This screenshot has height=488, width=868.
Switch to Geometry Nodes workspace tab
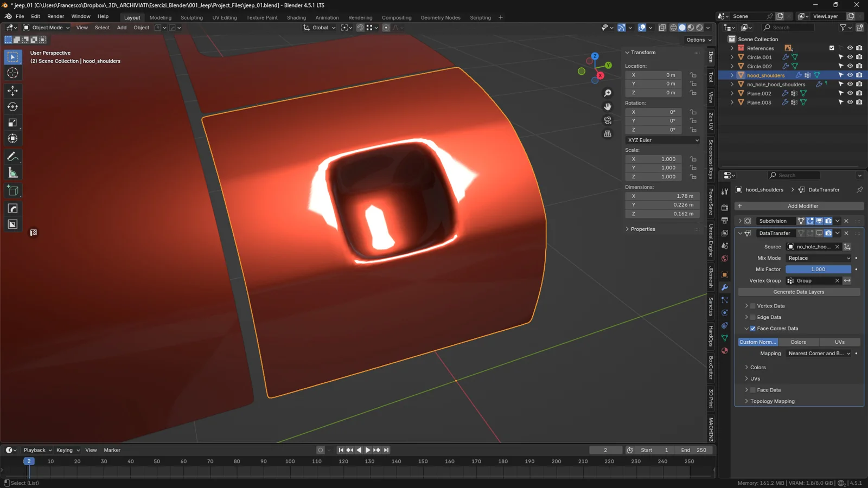(441, 17)
